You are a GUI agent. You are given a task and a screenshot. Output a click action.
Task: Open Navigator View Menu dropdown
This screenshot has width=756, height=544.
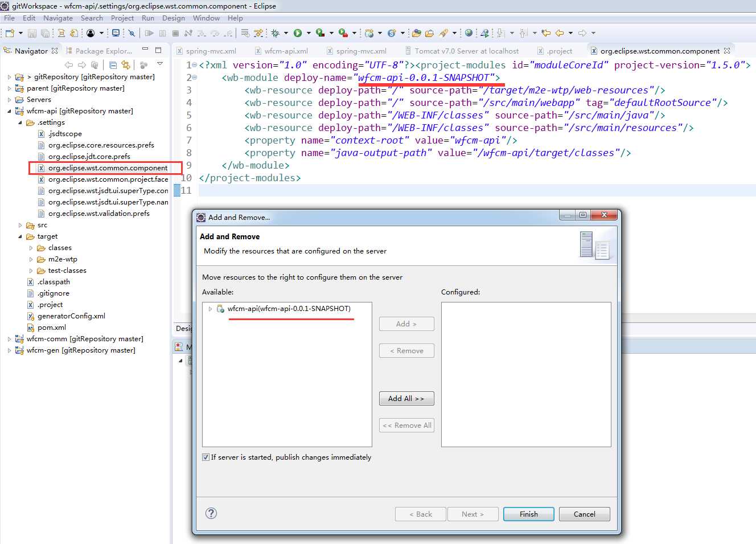(x=160, y=64)
